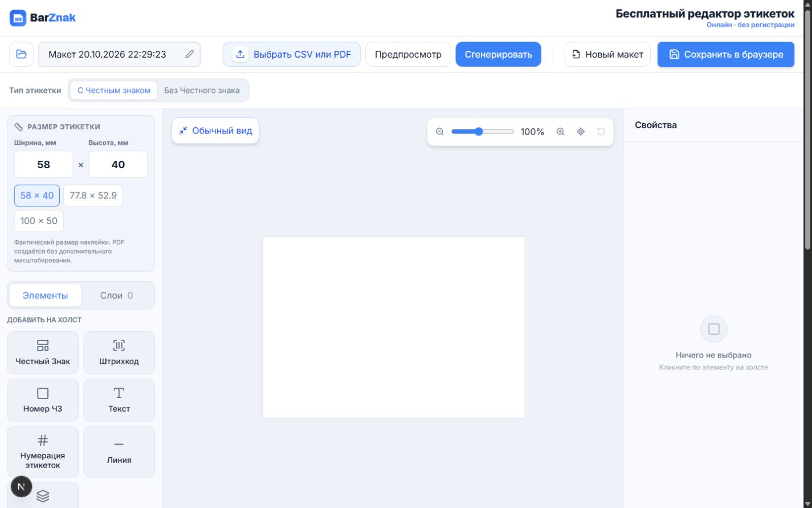Add a Линия line element
812x508 pixels.
(119, 452)
